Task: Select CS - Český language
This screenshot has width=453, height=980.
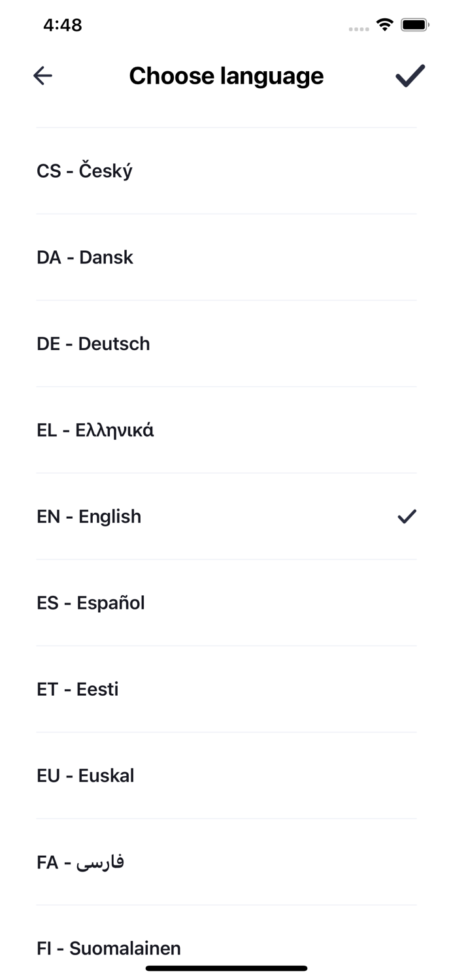Action: (226, 171)
